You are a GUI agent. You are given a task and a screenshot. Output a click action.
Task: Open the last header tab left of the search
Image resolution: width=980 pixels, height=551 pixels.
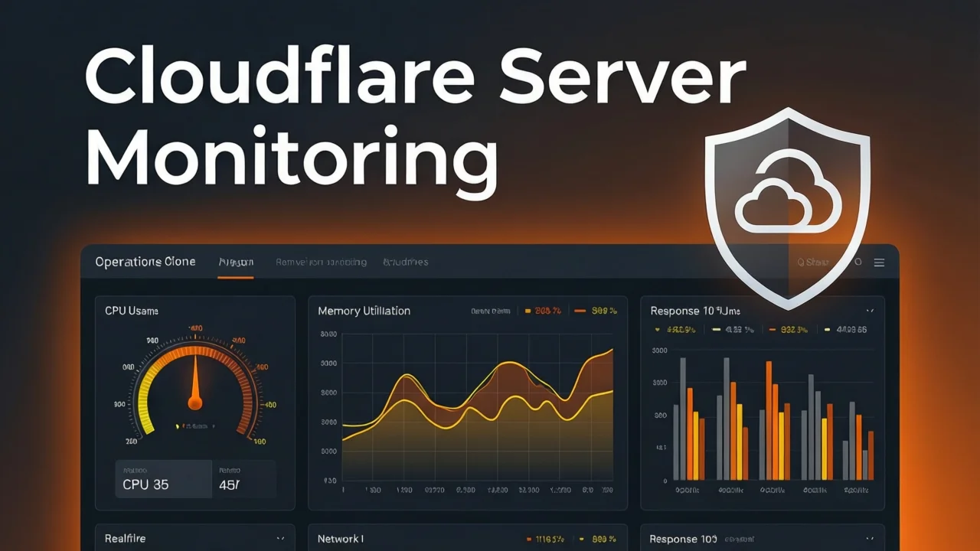405,262
